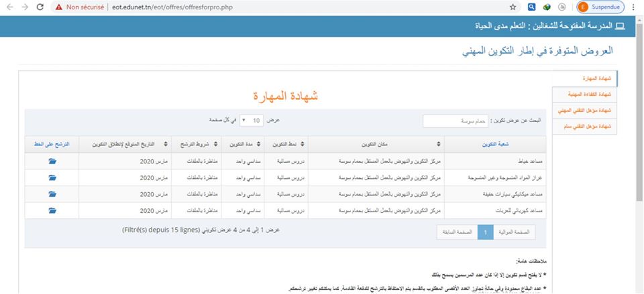Click the Non sécurisé warning icon

click(x=59, y=7)
